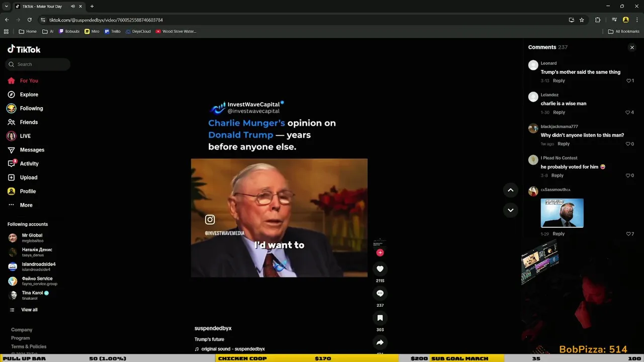
Task: Open the image in Sassmouth's comment
Action: tap(562, 213)
